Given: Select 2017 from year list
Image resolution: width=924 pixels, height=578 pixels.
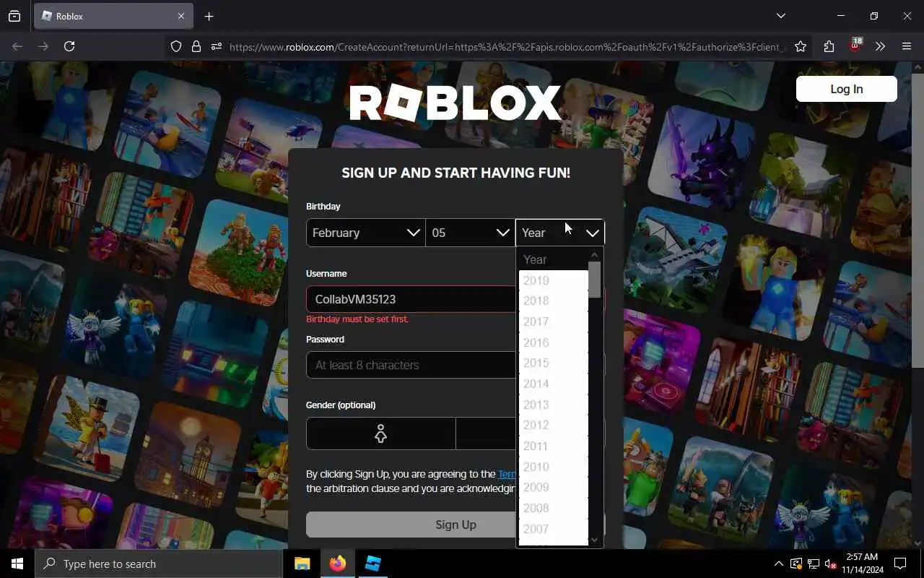Looking at the screenshot, I should point(553,322).
